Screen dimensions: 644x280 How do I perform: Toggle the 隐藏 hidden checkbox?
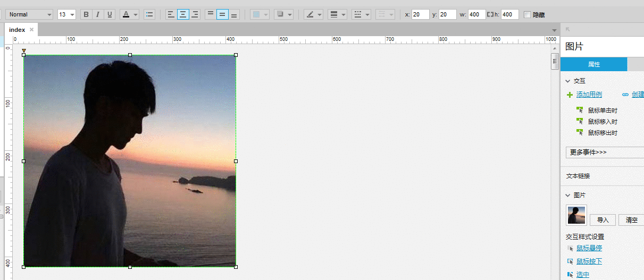click(527, 14)
